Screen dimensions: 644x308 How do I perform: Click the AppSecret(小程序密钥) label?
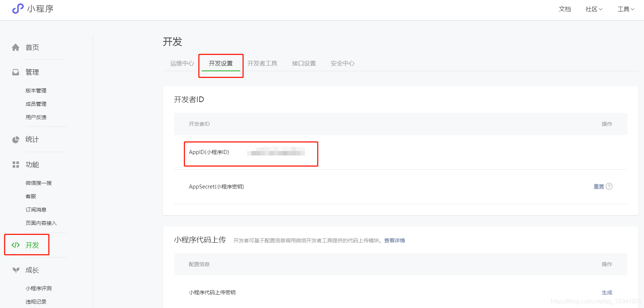tap(217, 187)
